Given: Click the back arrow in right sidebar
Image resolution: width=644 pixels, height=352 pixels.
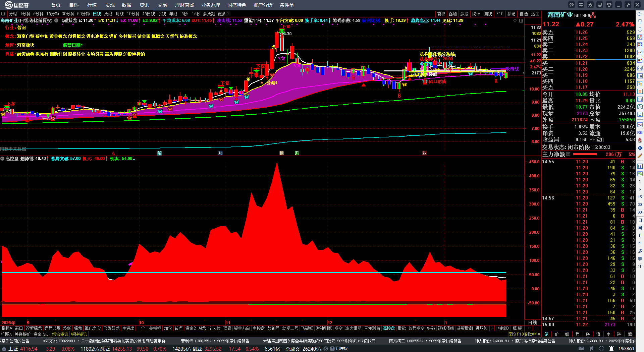Looking at the screenshot, I should click(640, 14).
